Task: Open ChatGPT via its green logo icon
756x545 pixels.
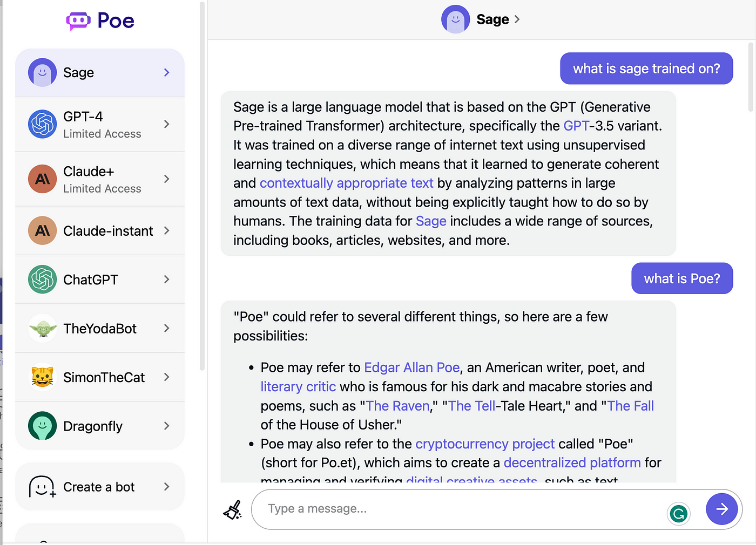Action: 42,279
